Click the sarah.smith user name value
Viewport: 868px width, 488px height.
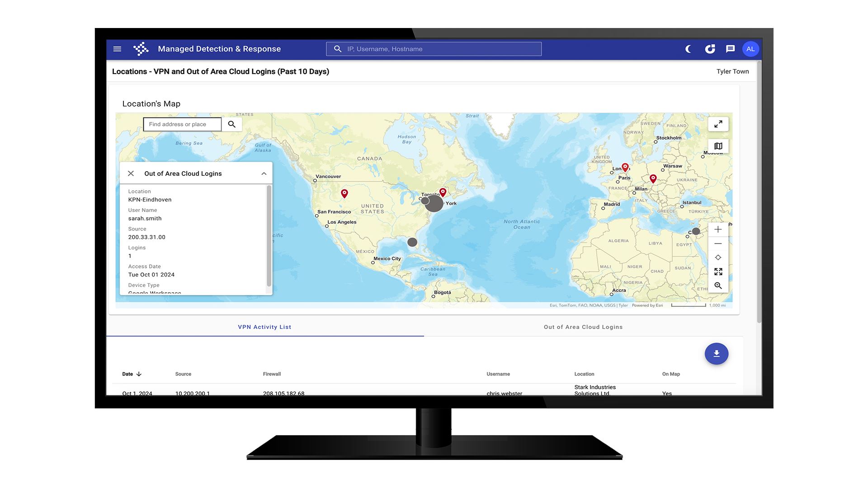point(145,218)
